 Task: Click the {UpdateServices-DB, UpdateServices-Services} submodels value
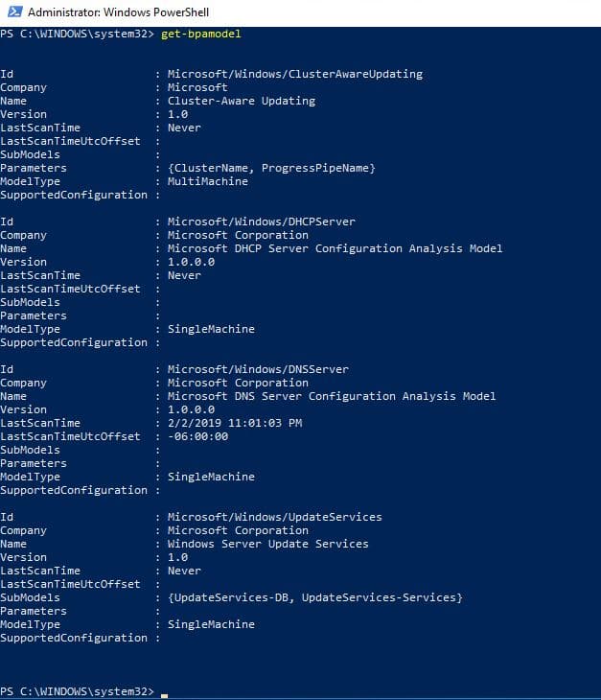315,597
